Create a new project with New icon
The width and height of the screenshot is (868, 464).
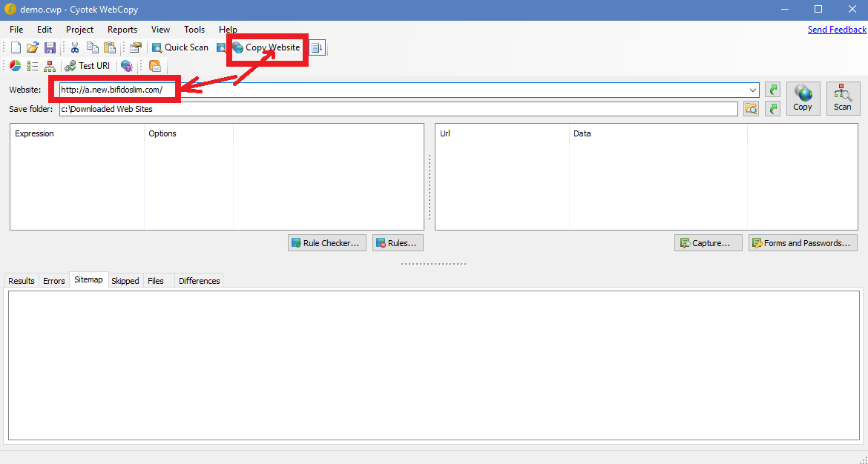[16, 47]
